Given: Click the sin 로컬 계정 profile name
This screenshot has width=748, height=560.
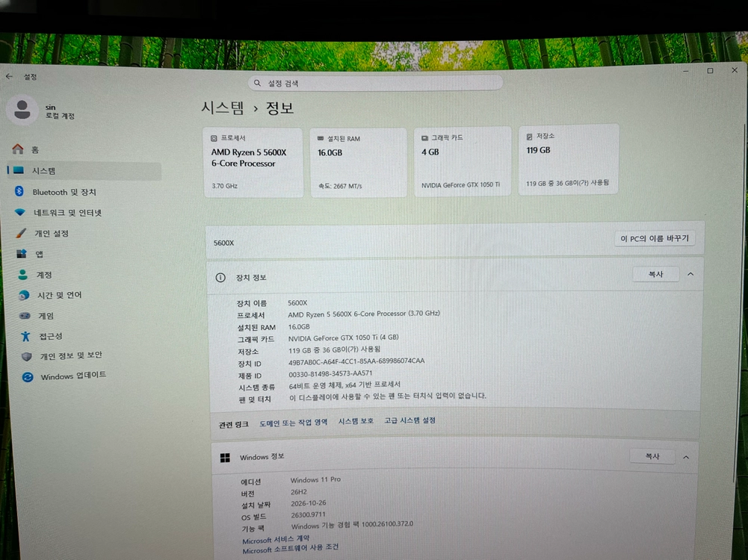Looking at the screenshot, I should coord(60,111).
